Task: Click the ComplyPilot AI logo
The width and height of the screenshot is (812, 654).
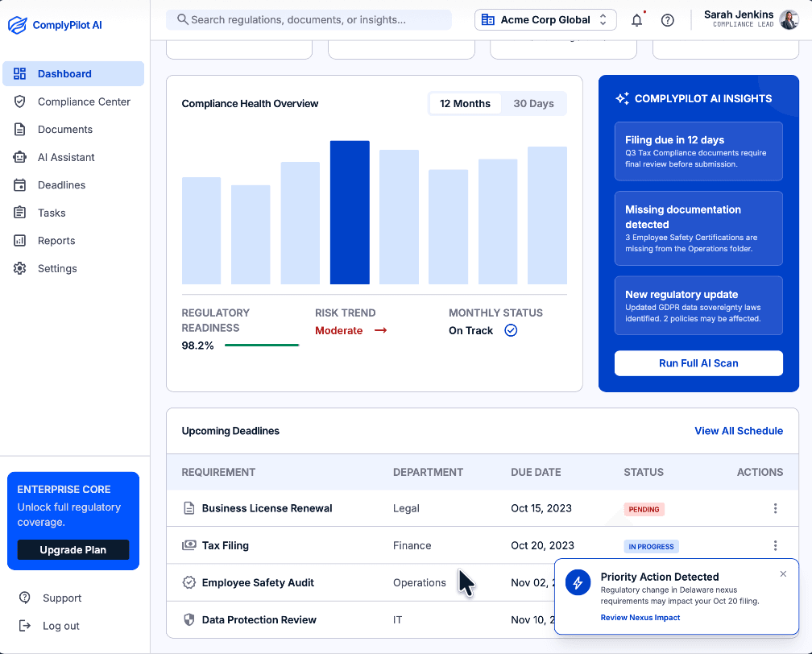Action: click(x=55, y=25)
